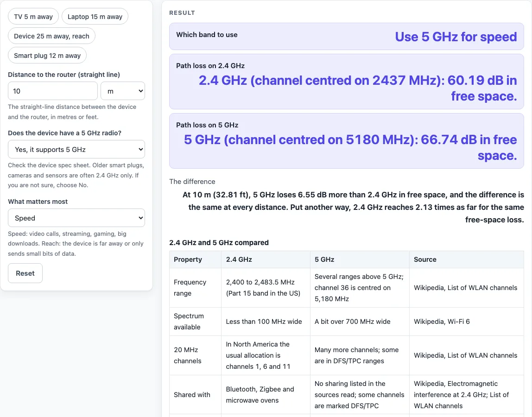532x417 pixels.
Task: Click the 'Distance to the router (straight line)' label
Action: point(64,75)
